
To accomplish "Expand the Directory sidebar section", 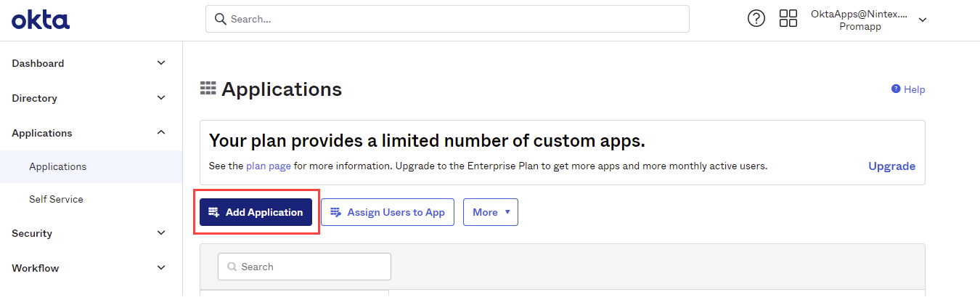I will pyautogui.click(x=161, y=98).
